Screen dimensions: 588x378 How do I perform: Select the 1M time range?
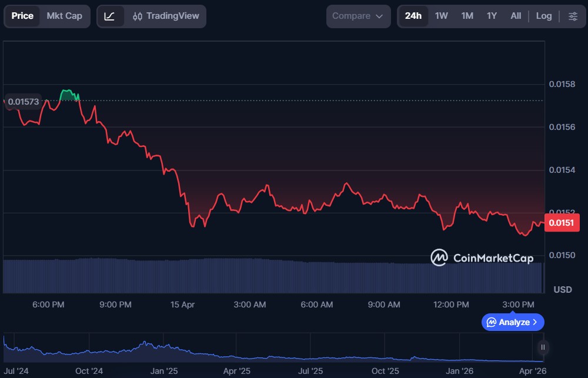coord(467,16)
